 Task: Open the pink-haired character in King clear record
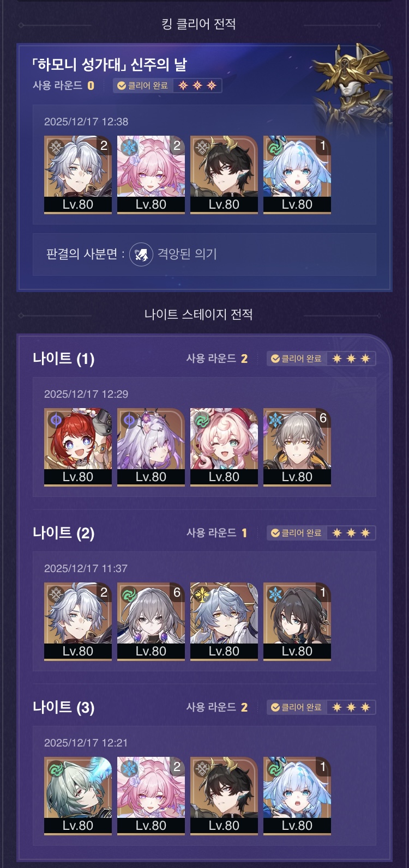tap(151, 174)
